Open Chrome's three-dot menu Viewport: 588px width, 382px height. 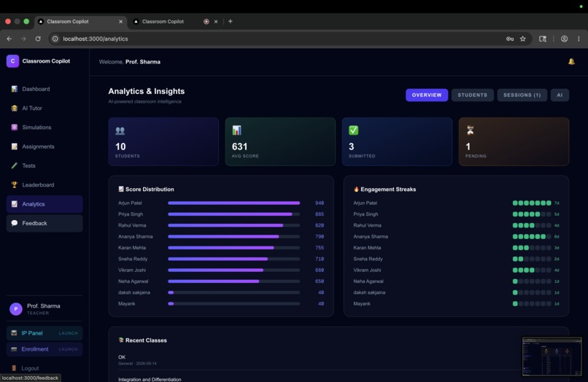(579, 39)
